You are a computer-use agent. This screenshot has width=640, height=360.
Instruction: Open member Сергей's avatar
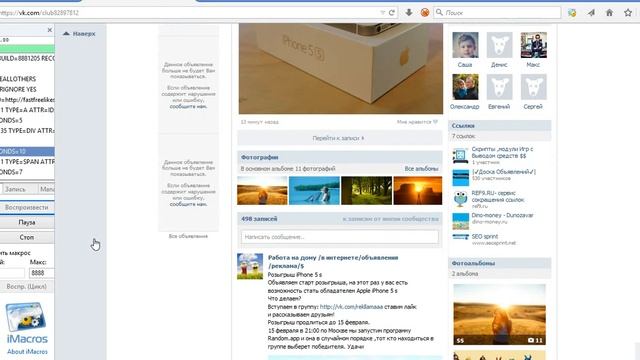click(533, 87)
